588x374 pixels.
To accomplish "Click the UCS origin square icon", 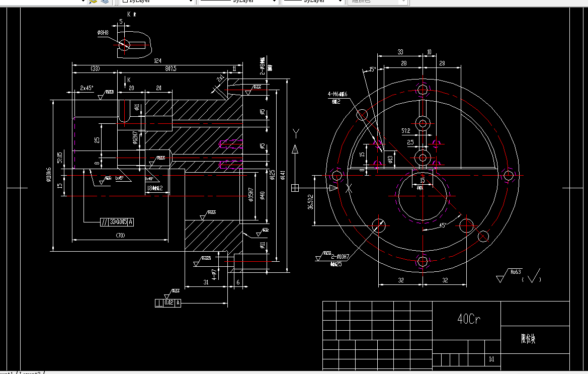I will pos(295,188).
